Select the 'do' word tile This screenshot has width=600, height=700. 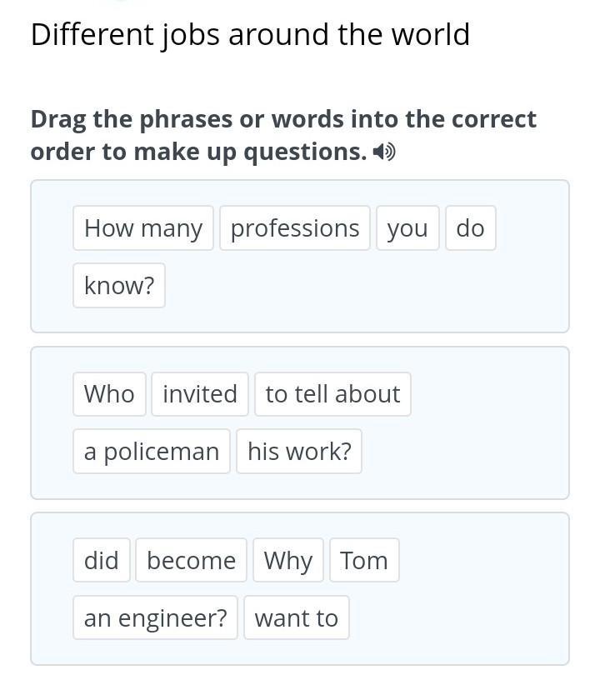pos(470,228)
